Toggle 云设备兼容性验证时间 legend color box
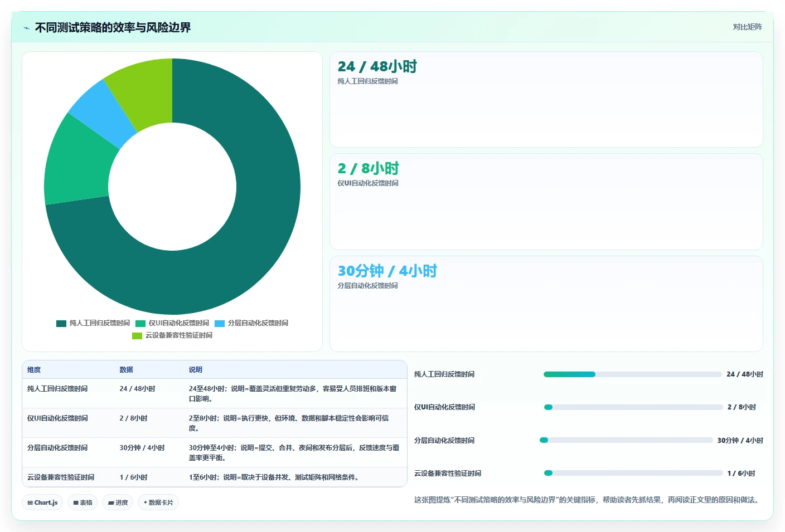Image resolution: width=785 pixels, height=532 pixels. click(137, 335)
